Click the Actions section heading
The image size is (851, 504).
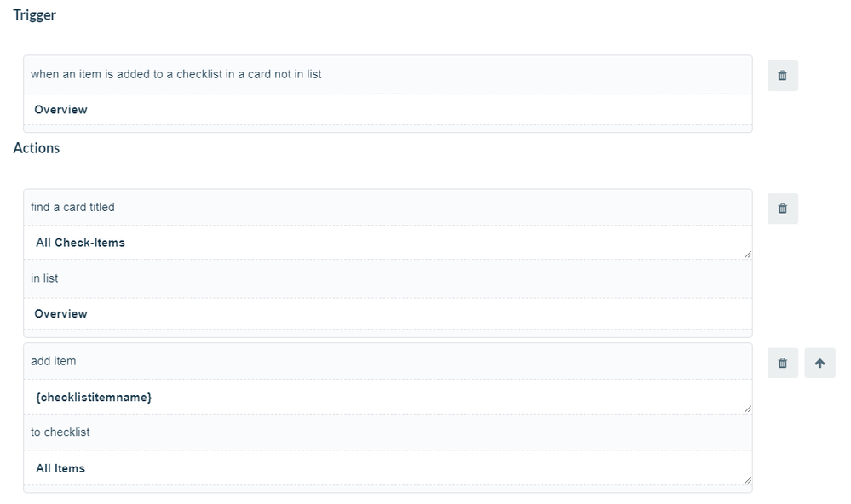pyautogui.click(x=36, y=147)
